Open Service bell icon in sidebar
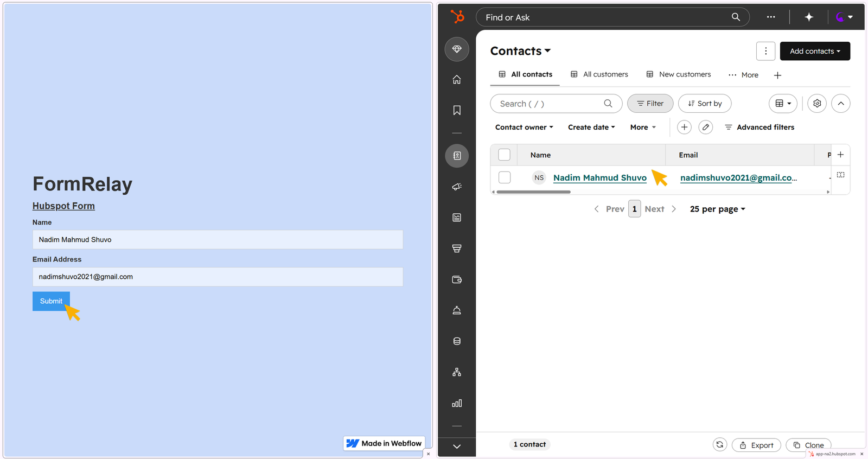This screenshot has width=868, height=459. pyautogui.click(x=457, y=310)
